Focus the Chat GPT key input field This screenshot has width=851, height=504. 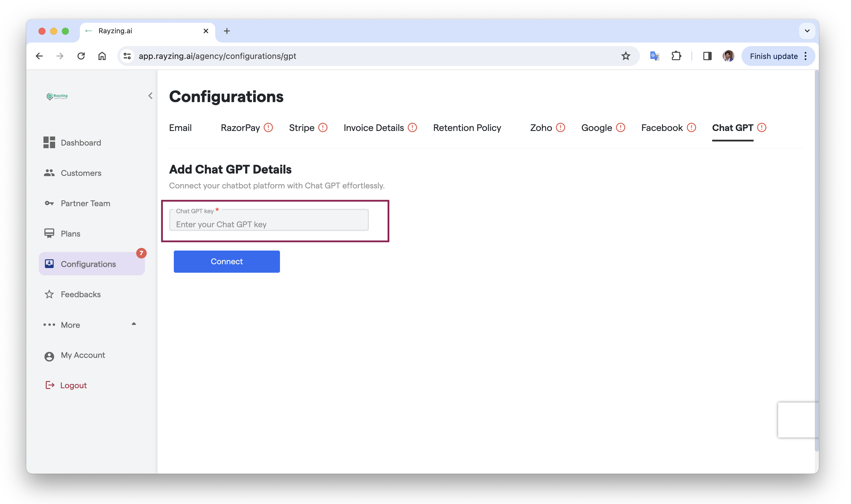269,224
